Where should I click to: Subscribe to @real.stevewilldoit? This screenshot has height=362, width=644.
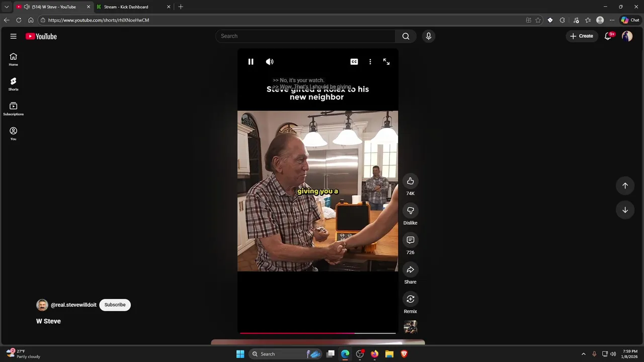[x=115, y=305]
